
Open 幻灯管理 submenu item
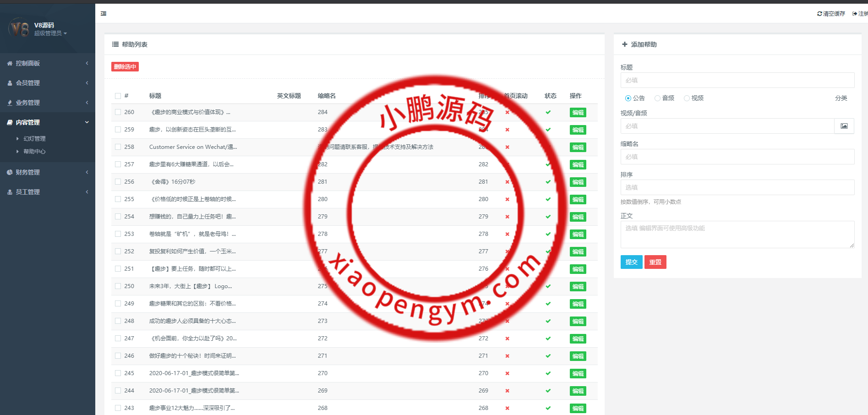point(34,138)
